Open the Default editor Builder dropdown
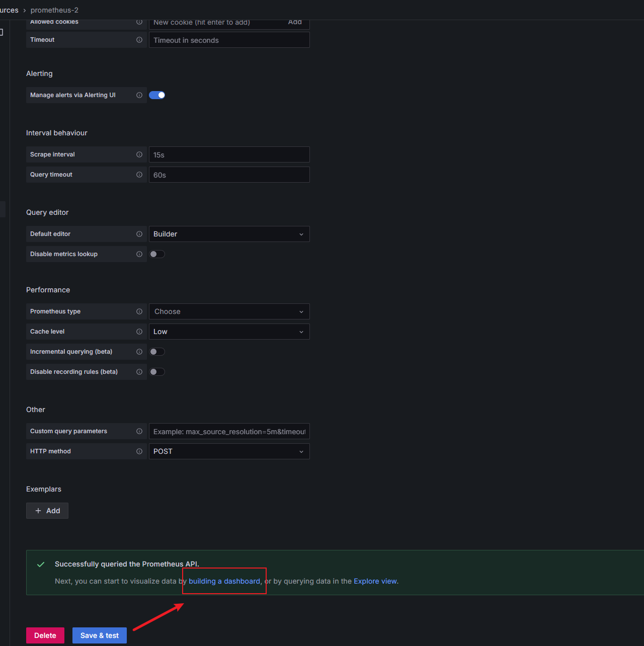This screenshot has width=644, height=646. click(x=229, y=234)
